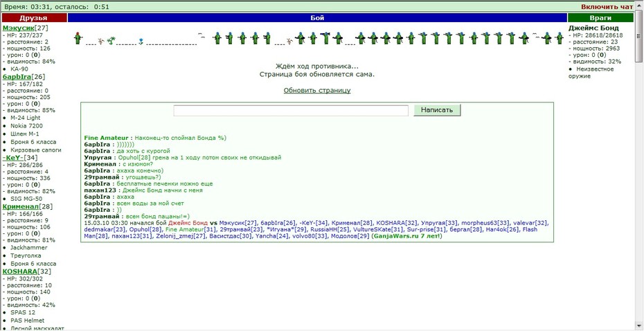Open Мэкусик profile in friends list
Image resolution: width=644 pixels, height=331 pixels.
(x=18, y=28)
